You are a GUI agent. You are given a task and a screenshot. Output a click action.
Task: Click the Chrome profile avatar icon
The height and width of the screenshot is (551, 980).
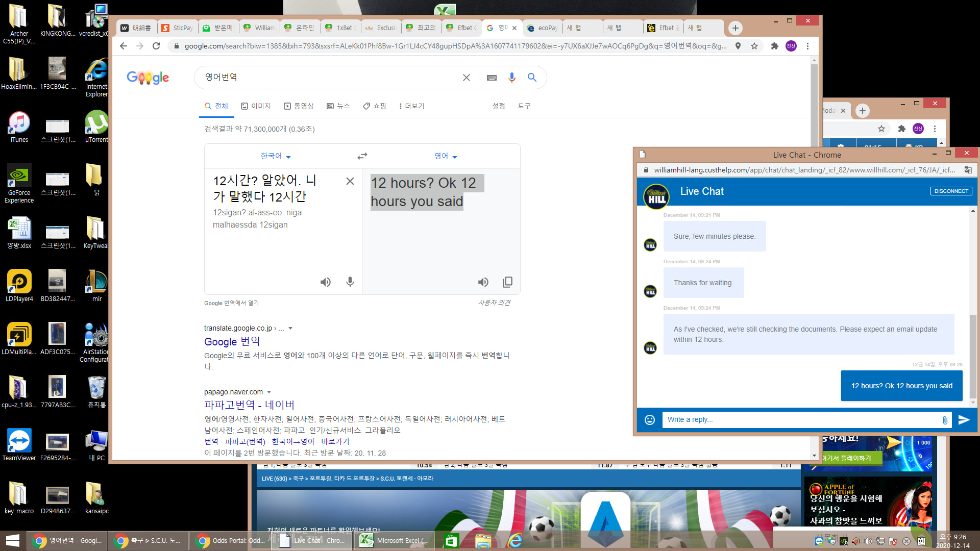point(791,46)
